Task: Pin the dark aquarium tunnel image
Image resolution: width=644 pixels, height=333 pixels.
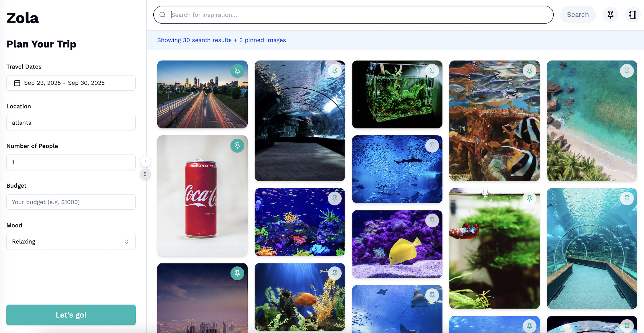Action: point(335,71)
